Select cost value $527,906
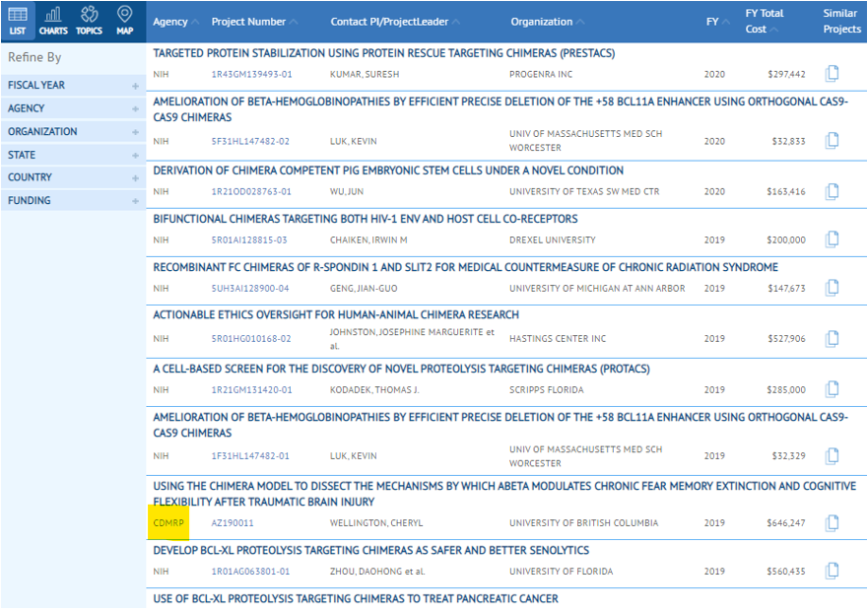Image resolution: width=868 pixels, height=612 pixels. 786,338
